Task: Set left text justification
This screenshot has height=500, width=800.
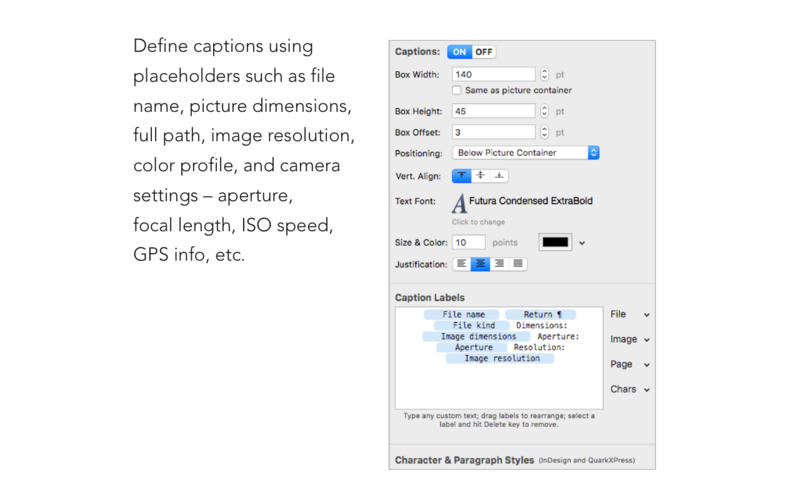Action: coord(461,264)
